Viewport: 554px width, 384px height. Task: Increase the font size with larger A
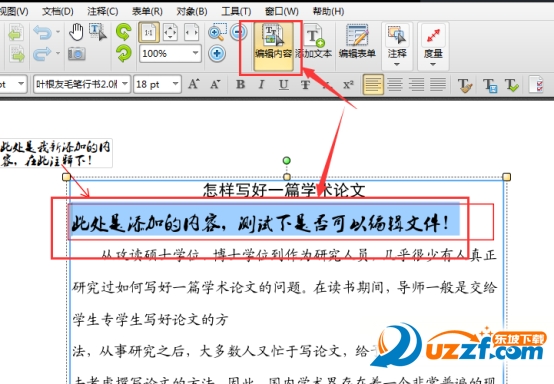tap(194, 84)
